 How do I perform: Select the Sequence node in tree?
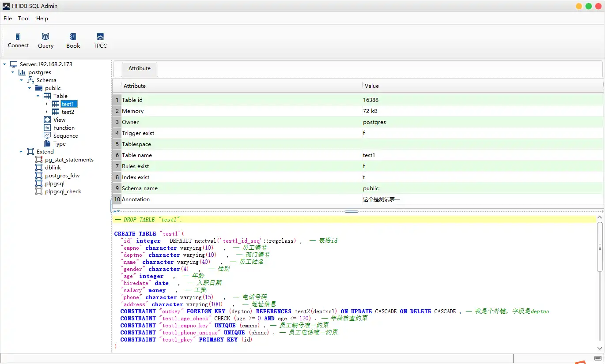tap(65, 136)
